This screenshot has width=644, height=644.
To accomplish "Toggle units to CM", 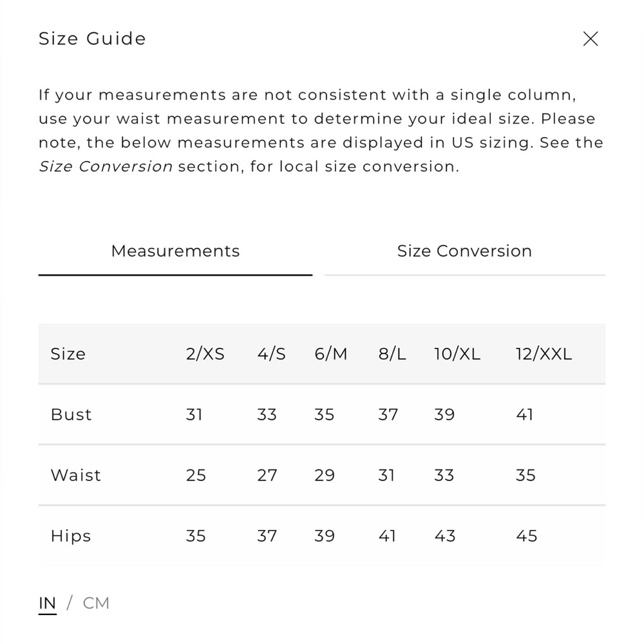I will pyautogui.click(x=96, y=603).
